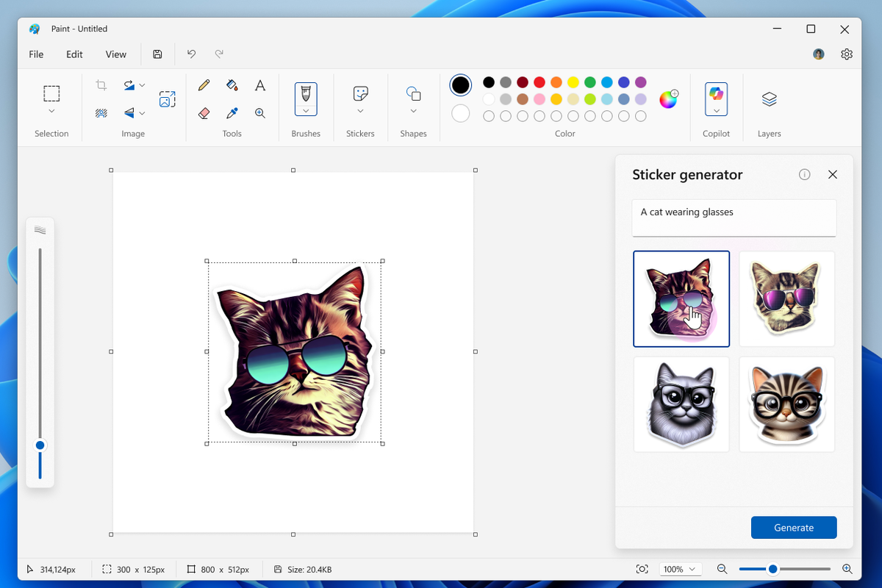Select the Fill bucket tool

click(x=232, y=85)
